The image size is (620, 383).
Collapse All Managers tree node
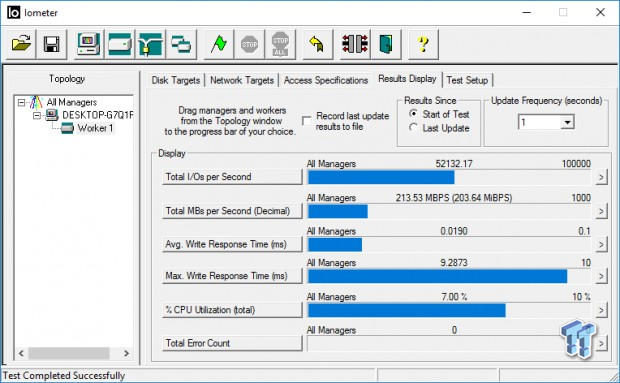22,102
